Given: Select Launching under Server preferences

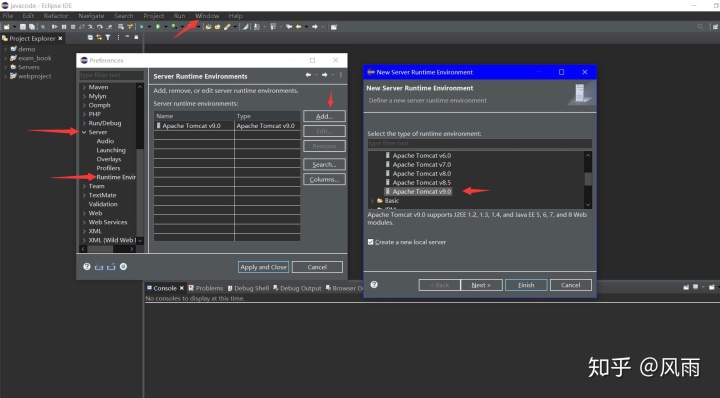Looking at the screenshot, I should click(111, 150).
